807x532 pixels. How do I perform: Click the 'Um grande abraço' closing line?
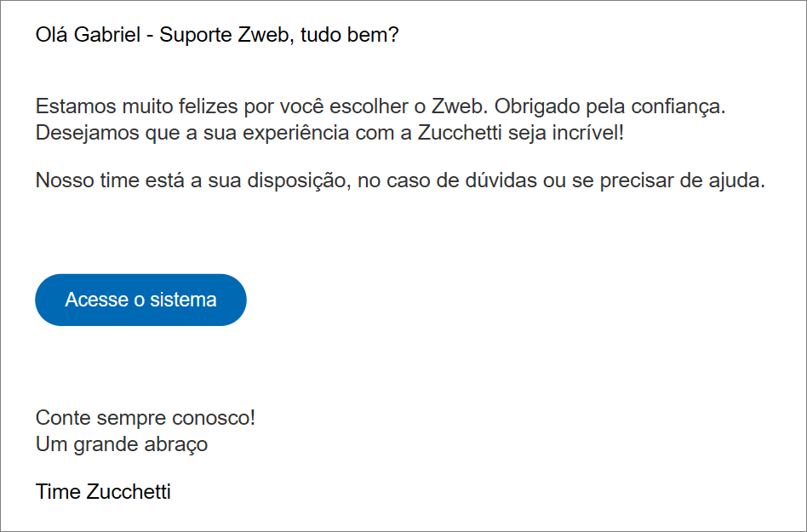[122, 444]
